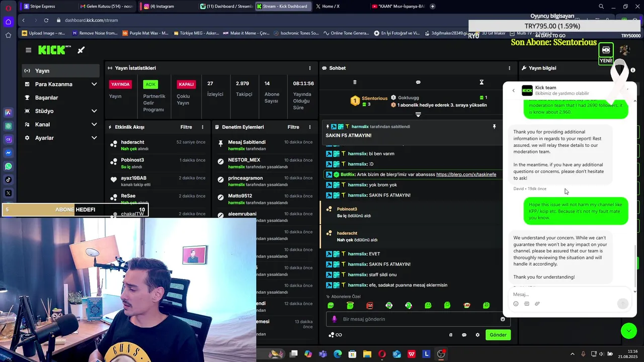This screenshot has width=644, height=362.
Task: Click the support chat scrollbar
Action: click(x=635, y=265)
